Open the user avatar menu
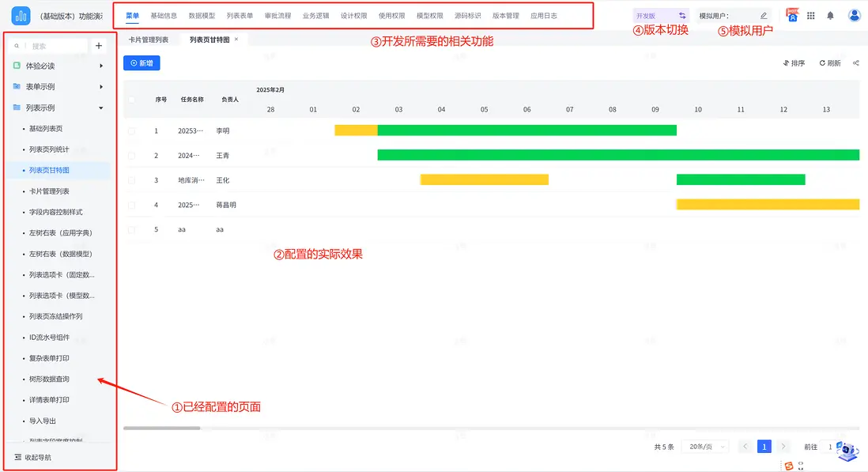Viewport: 868px width, 472px height. pyautogui.click(x=854, y=16)
